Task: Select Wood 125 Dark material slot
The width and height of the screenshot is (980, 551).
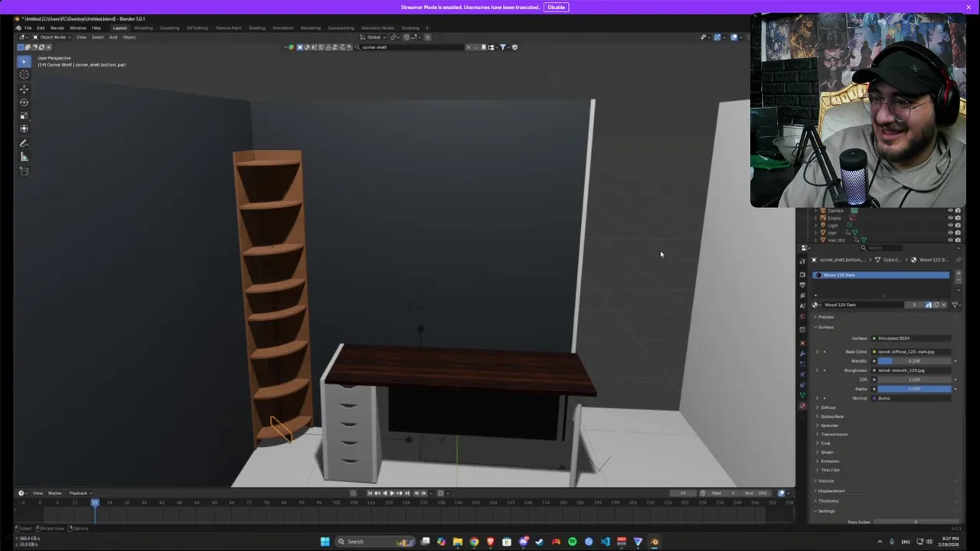Action: tap(880, 275)
